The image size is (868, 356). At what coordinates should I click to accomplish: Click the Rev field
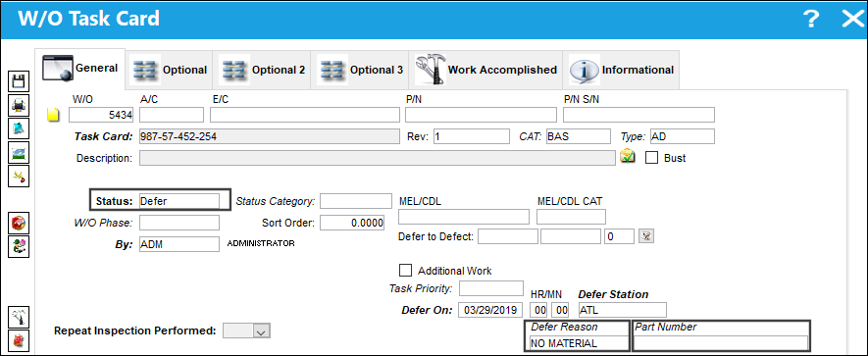click(471, 136)
